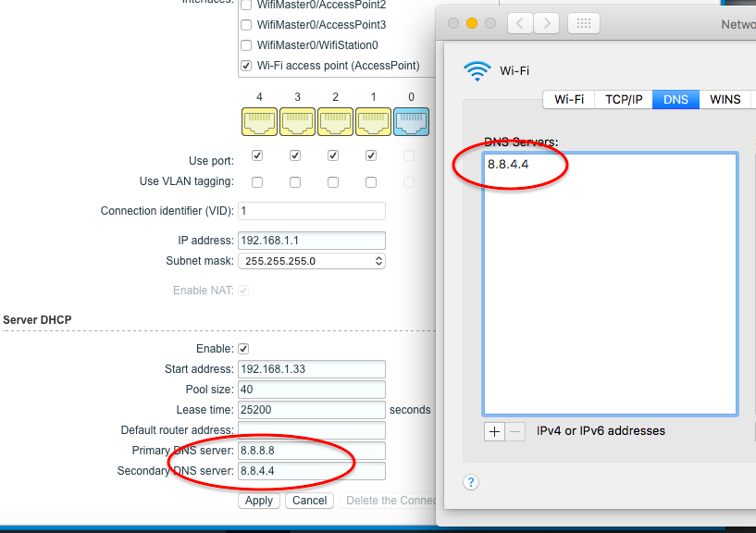Open the Subnet mask dropdown
This screenshot has height=533, width=756.
[312, 261]
